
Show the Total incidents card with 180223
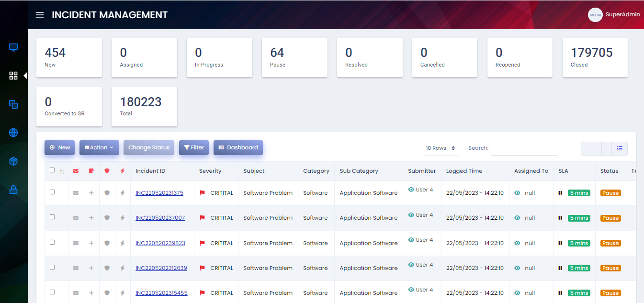click(x=144, y=107)
